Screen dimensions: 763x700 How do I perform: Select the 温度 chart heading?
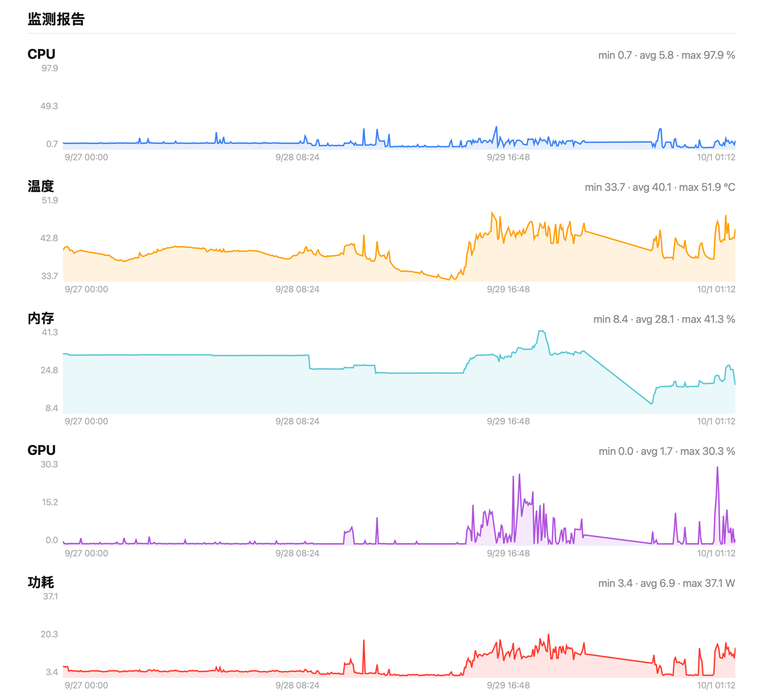[x=41, y=186]
